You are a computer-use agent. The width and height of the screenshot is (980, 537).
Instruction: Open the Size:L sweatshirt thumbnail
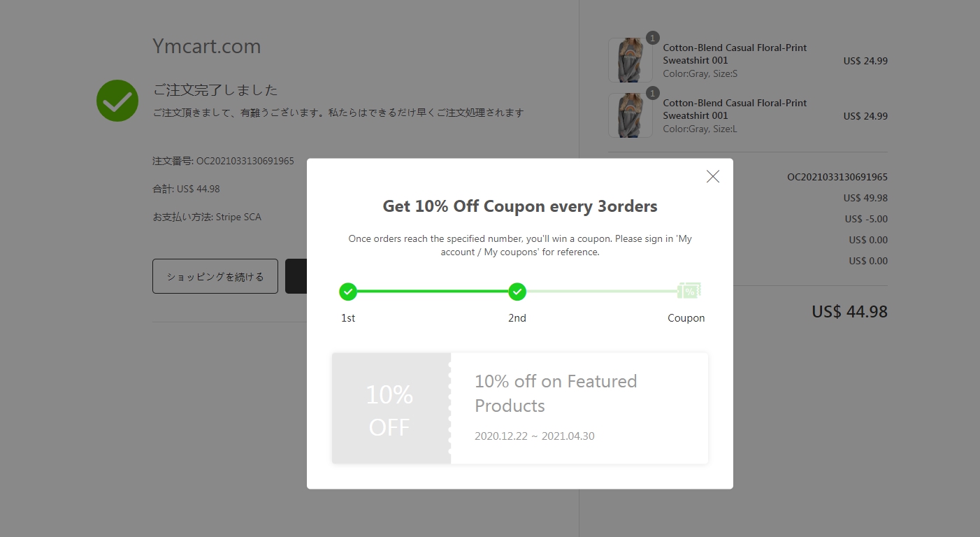pyautogui.click(x=630, y=116)
